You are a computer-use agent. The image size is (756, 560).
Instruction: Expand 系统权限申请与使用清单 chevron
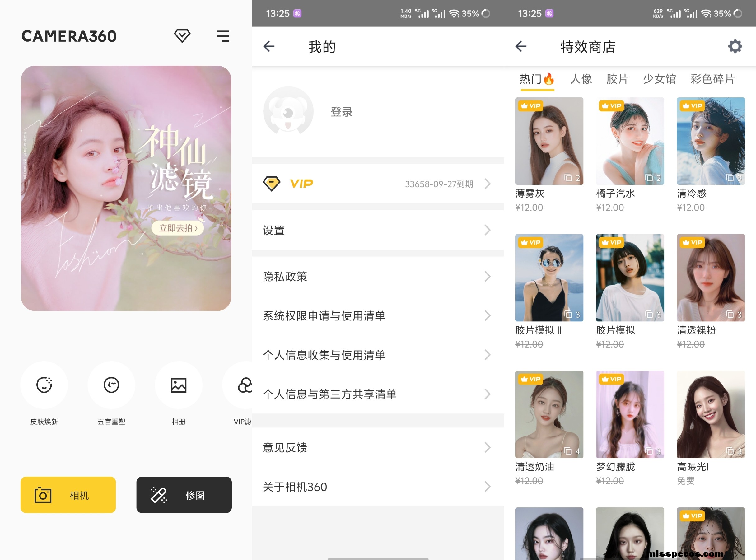click(488, 315)
